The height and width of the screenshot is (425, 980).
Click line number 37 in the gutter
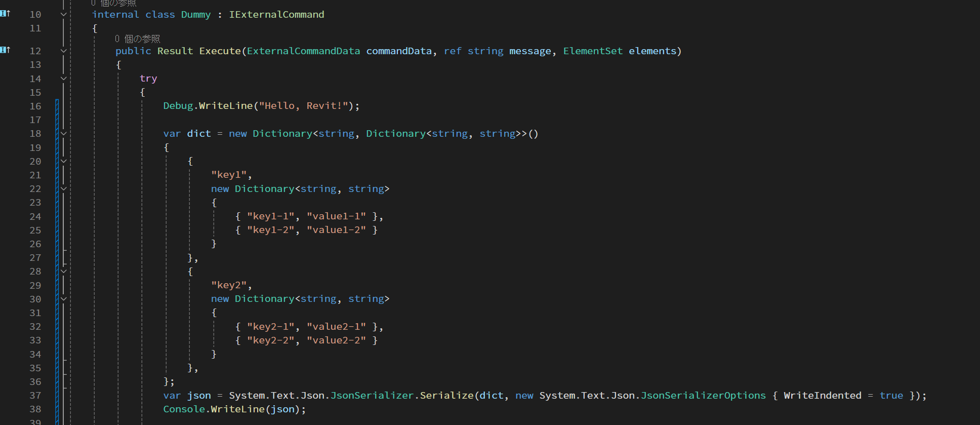(35, 396)
